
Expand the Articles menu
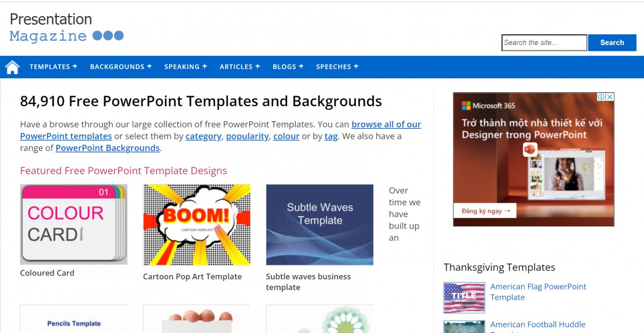click(240, 66)
